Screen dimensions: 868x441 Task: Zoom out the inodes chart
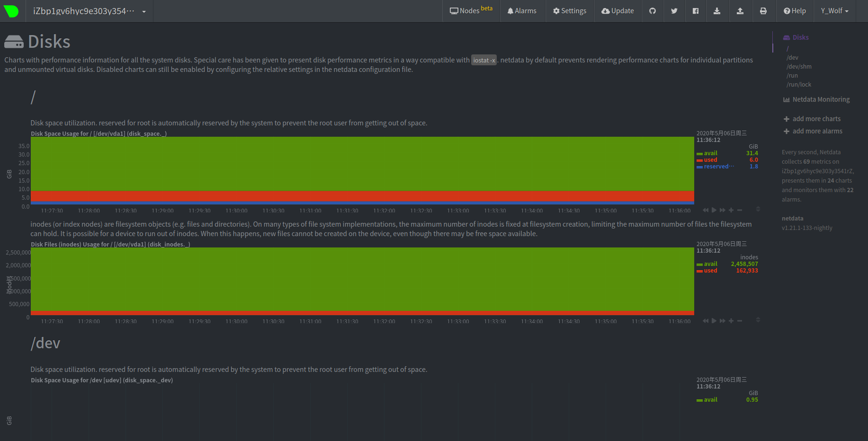point(740,321)
